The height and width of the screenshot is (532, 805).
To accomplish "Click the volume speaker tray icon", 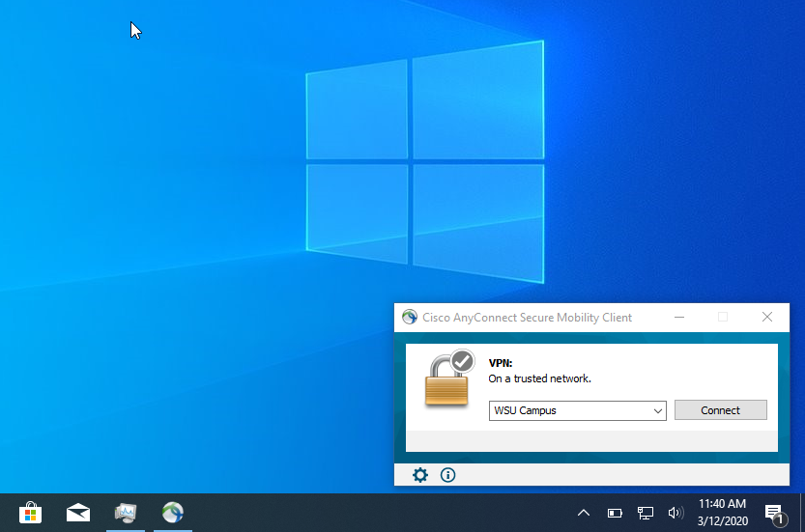I will 676,513.
